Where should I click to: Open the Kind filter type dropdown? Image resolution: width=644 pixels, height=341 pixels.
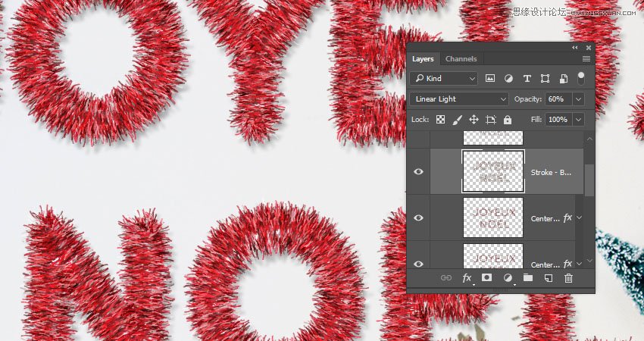[x=444, y=78]
